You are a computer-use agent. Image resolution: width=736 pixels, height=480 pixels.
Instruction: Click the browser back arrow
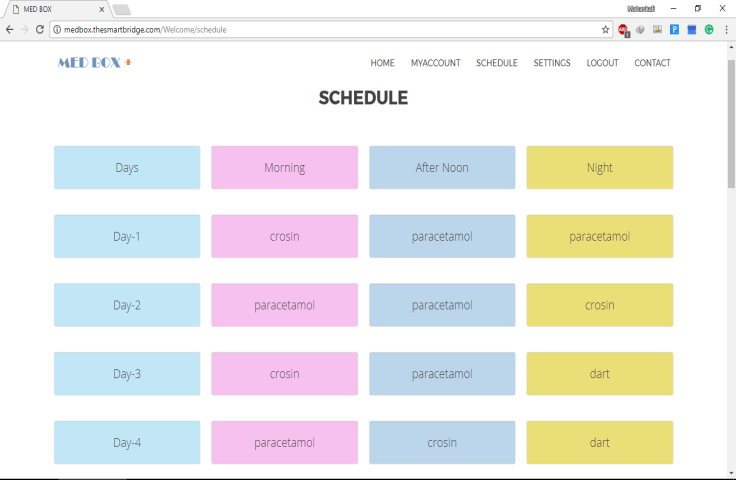coord(9,30)
